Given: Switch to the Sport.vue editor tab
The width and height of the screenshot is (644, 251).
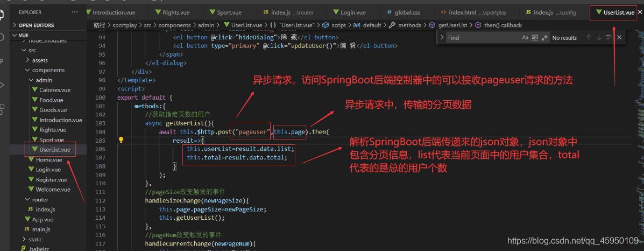Looking at the screenshot, I should (224, 12).
